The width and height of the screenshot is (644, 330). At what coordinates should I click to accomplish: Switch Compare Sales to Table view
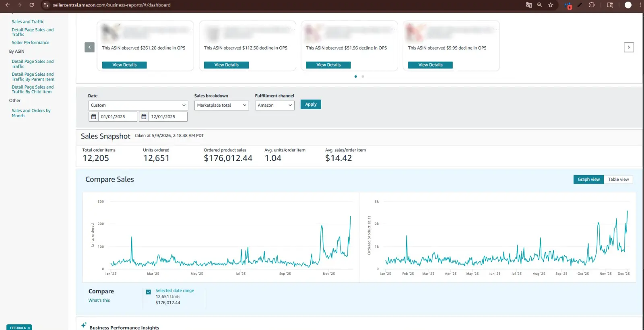(618, 179)
